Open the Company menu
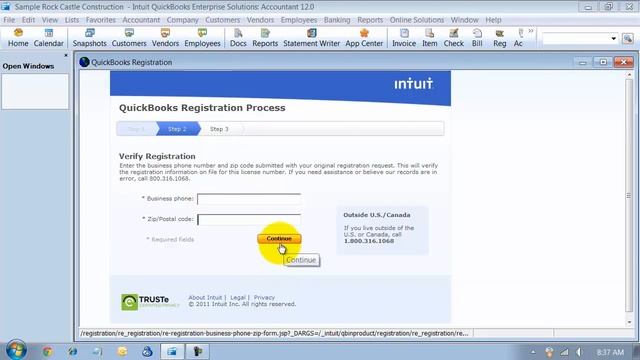 [x=182, y=20]
